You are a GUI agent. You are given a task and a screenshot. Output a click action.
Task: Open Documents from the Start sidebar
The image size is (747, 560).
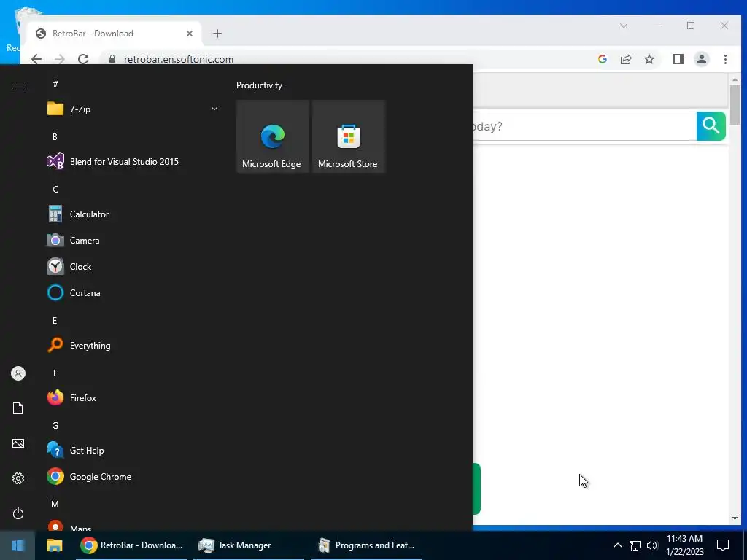[18, 408]
